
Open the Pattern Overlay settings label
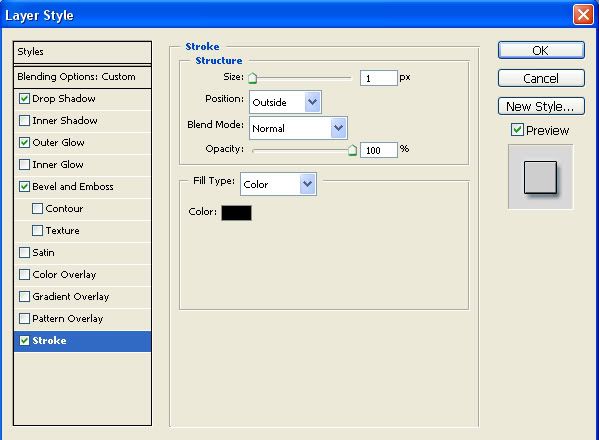point(68,319)
